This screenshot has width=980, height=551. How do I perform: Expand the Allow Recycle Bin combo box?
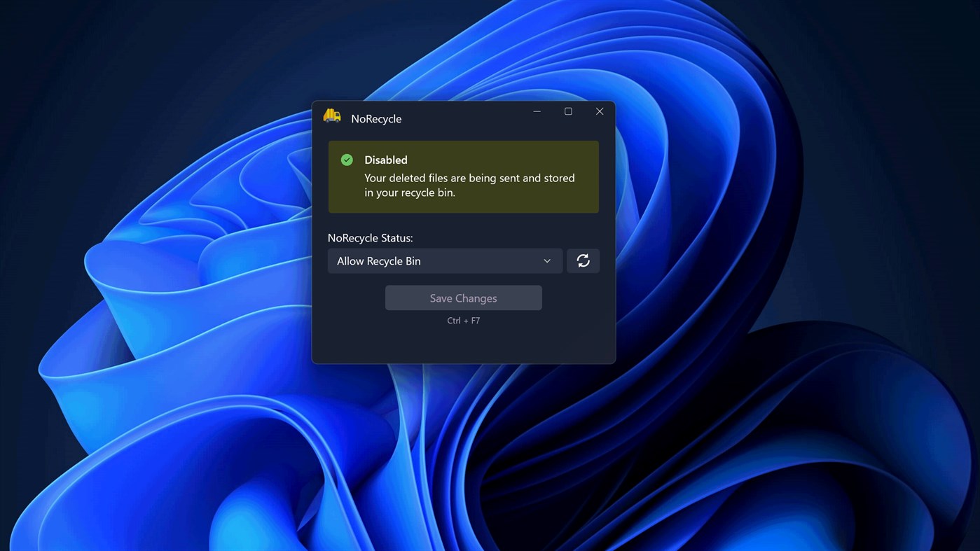point(445,260)
